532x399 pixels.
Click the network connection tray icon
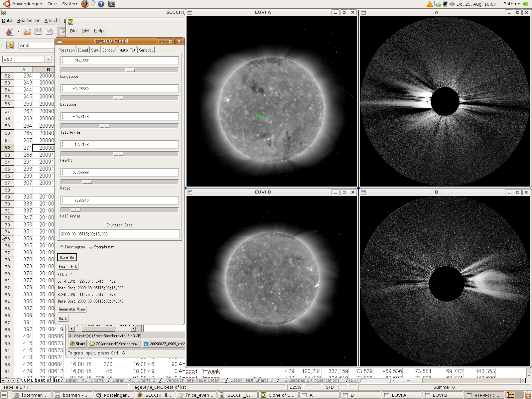[445, 4]
